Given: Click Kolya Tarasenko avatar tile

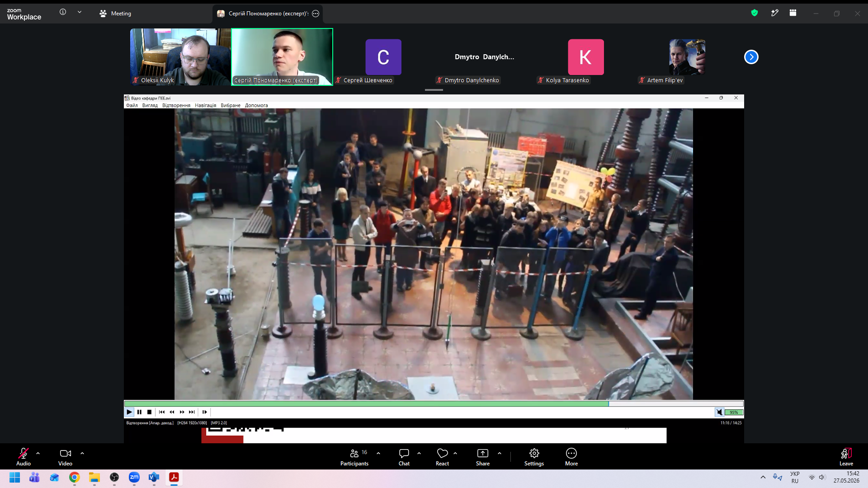Looking at the screenshot, I should tap(586, 57).
